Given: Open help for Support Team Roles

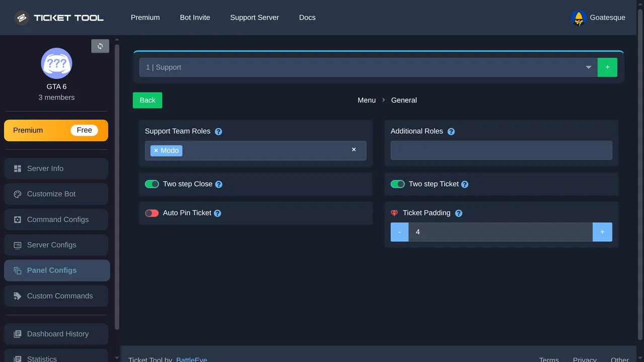Looking at the screenshot, I should tap(218, 132).
